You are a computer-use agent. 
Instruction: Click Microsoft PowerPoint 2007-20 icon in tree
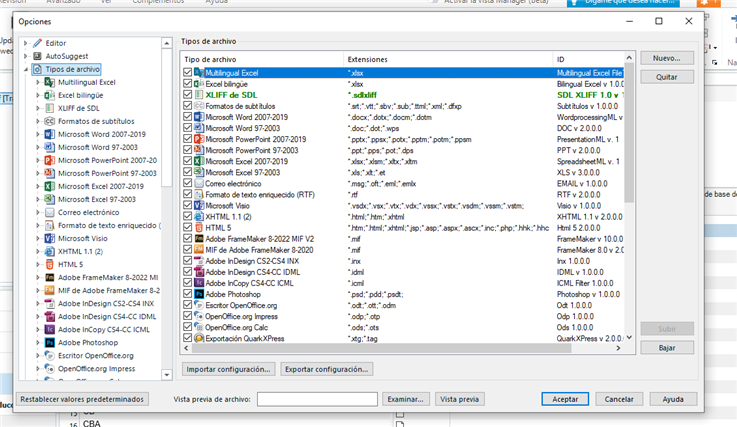click(50, 160)
